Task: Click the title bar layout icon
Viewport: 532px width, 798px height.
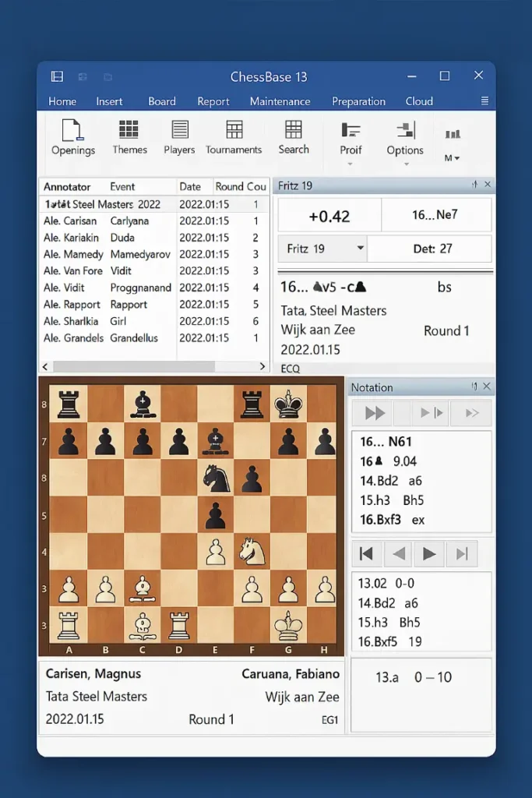Action: coord(58,76)
